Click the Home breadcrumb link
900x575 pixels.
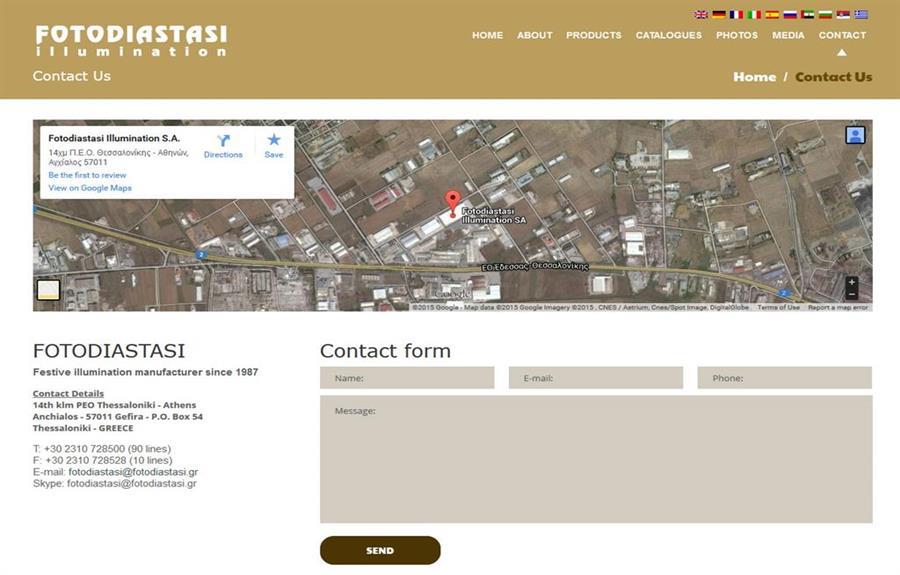tap(754, 77)
